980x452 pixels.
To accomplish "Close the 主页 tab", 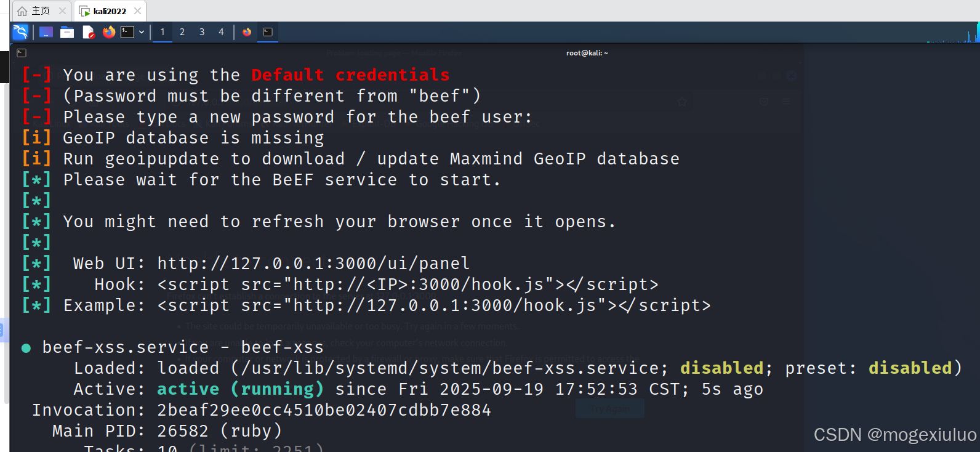I will [x=62, y=11].
